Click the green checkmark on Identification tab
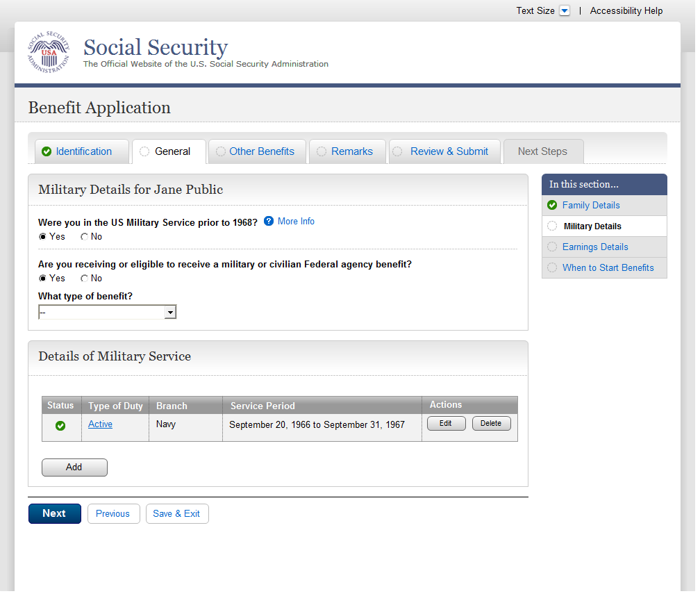This screenshot has height=596, width=700. [x=47, y=151]
